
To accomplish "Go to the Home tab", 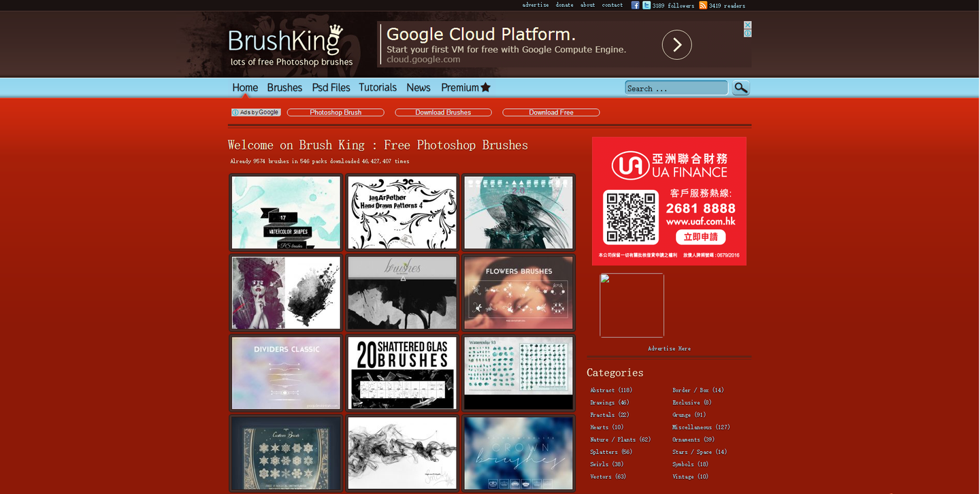I will point(245,87).
